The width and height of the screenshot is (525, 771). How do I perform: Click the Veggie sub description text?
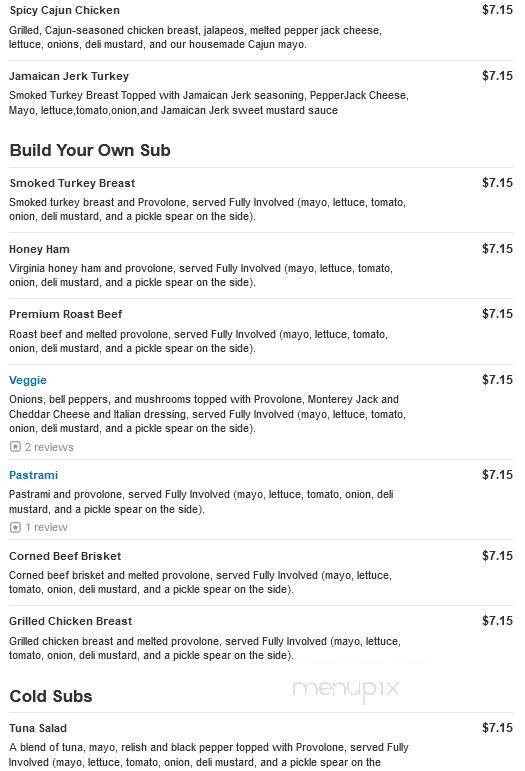207,414
